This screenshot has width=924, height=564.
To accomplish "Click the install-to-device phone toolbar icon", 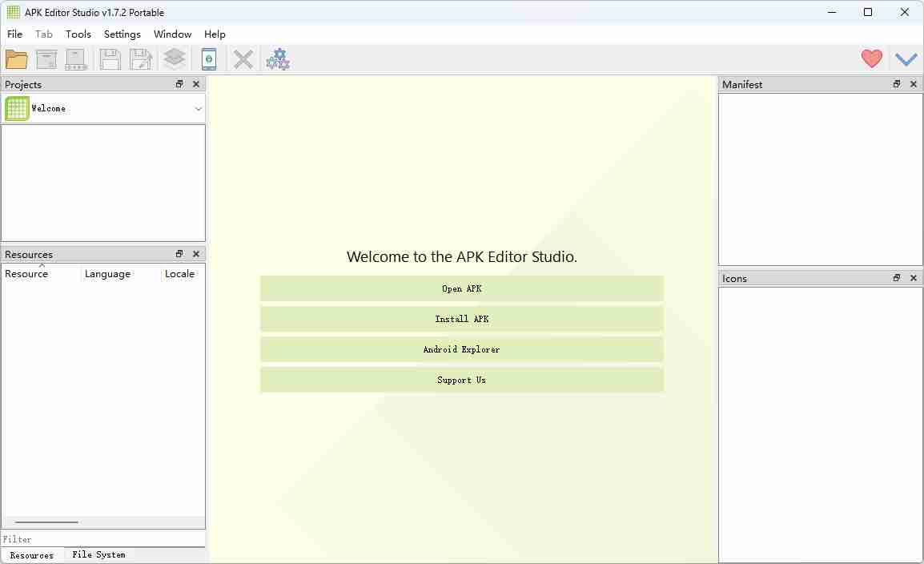I will (x=209, y=58).
